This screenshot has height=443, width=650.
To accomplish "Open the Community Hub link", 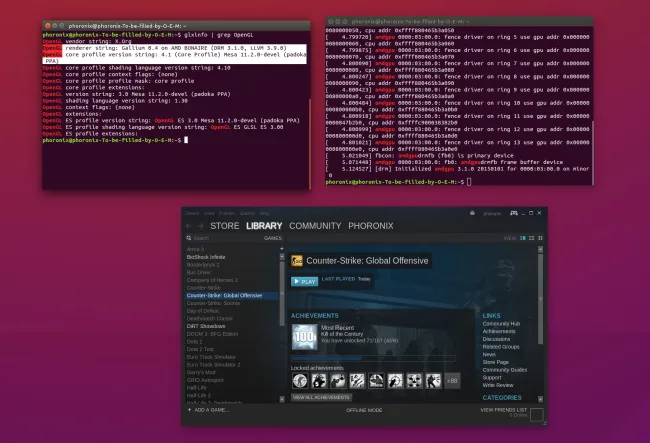I will [x=501, y=324].
